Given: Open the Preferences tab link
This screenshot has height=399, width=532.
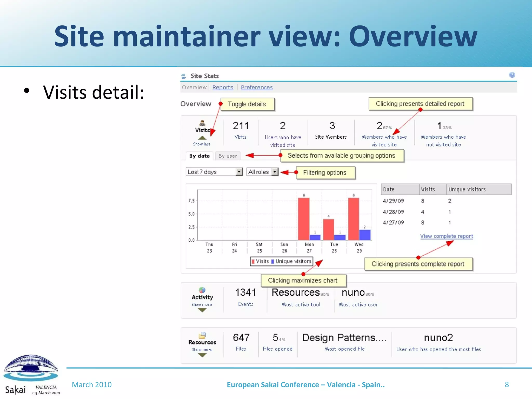Looking at the screenshot, I should pos(257,87).
